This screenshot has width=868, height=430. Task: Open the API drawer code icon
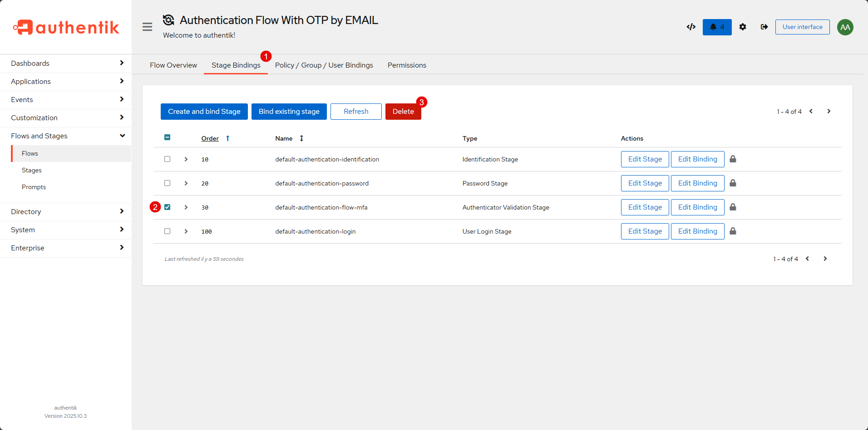tap(691, 27)
